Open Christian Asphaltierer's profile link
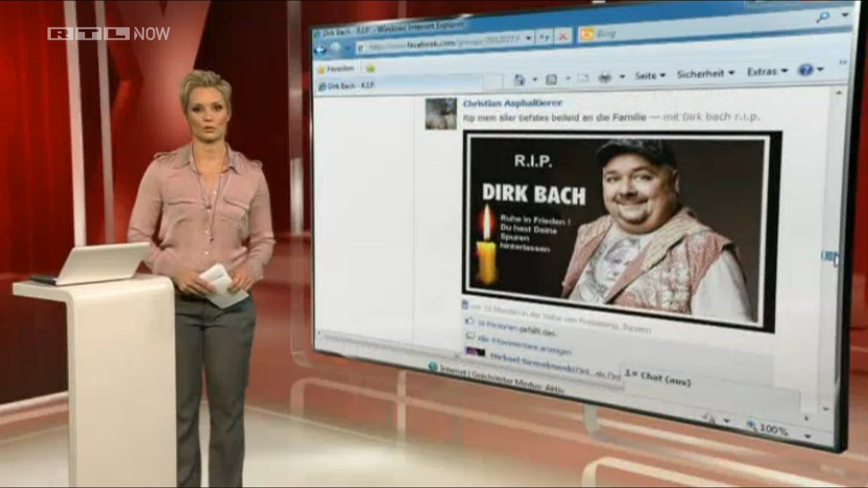This screenshot has width=868, height=488. point(512,103)
